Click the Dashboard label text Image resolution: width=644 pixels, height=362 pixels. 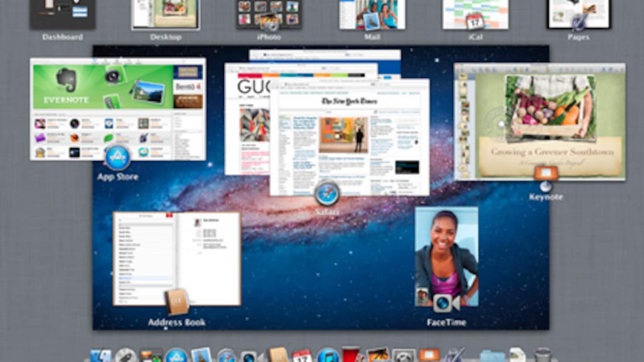click(63, 37)
